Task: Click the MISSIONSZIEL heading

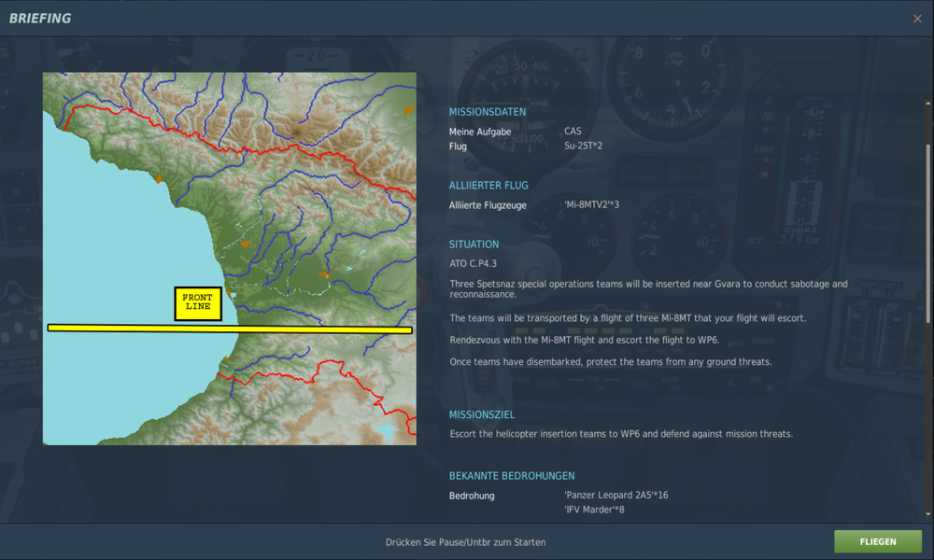Action: point(482,414)
